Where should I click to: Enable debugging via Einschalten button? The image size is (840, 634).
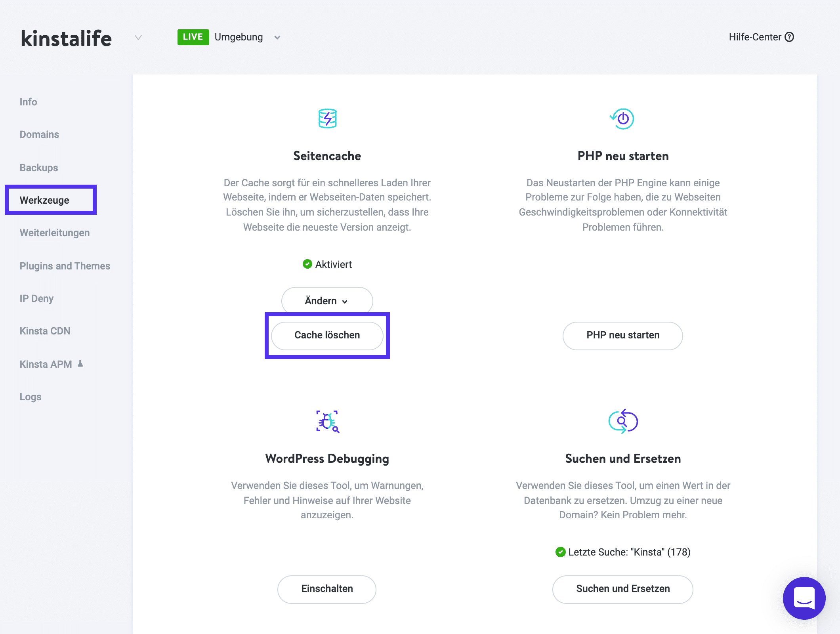point(326,589)
